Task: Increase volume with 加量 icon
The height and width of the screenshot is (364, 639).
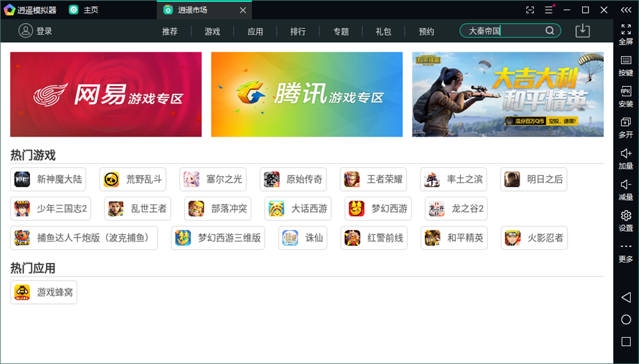Action: (x=626, y=159)
